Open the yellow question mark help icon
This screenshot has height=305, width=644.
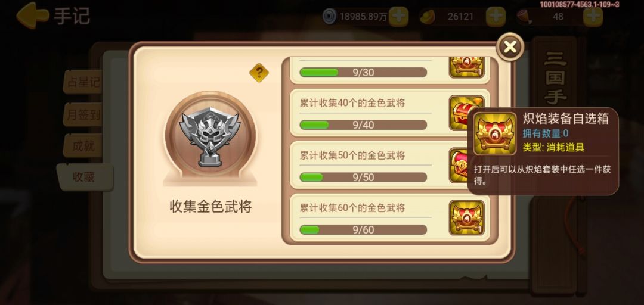[259, 73]
